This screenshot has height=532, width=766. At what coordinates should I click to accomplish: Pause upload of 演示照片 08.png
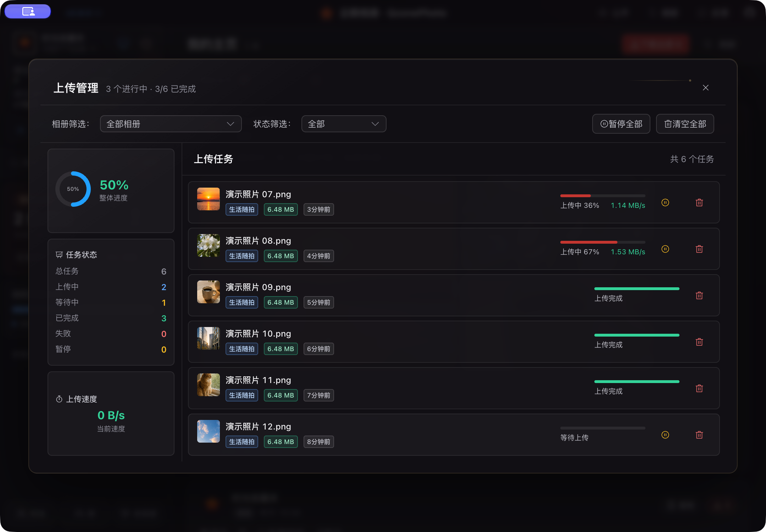(665, 249)
